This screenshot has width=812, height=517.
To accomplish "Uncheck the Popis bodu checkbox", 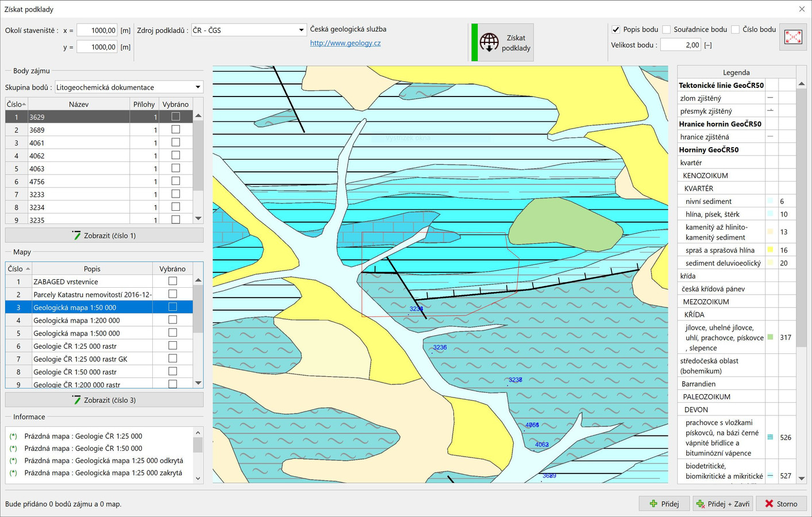I will [616, 29].
